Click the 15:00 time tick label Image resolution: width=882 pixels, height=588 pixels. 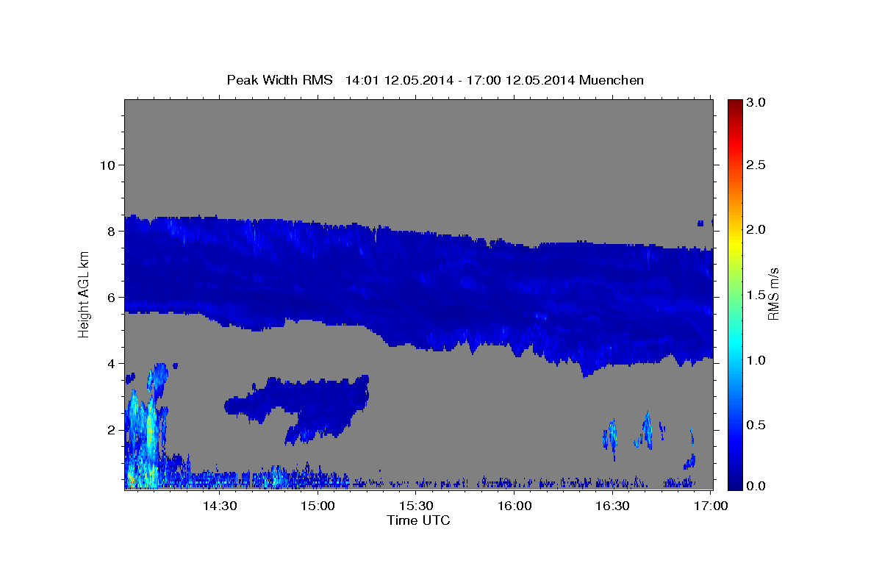(318, 506)
